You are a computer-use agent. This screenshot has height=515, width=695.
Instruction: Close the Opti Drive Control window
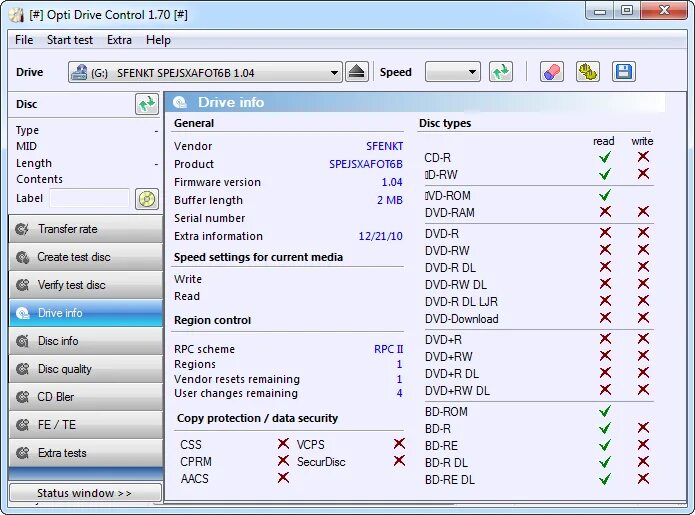[x=664, y=11]
